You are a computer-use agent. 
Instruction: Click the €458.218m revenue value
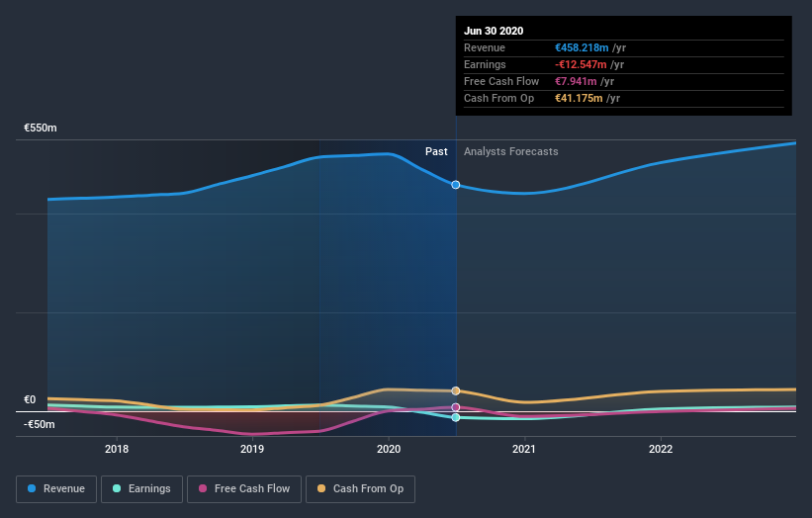point(582,47)
